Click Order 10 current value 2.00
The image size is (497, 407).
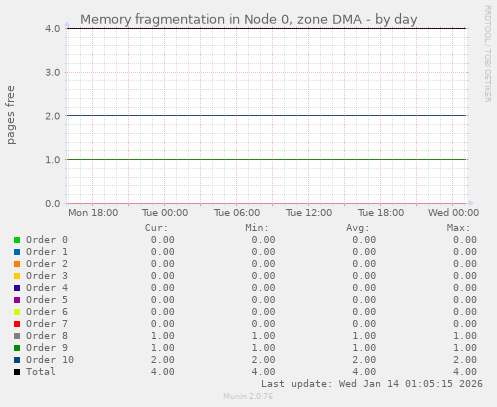[163, 360]
